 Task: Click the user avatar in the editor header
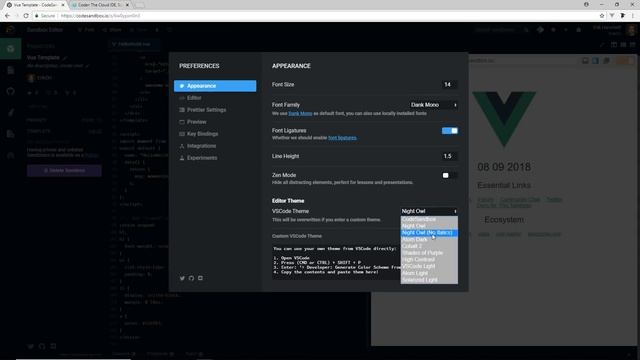(631, 30)
